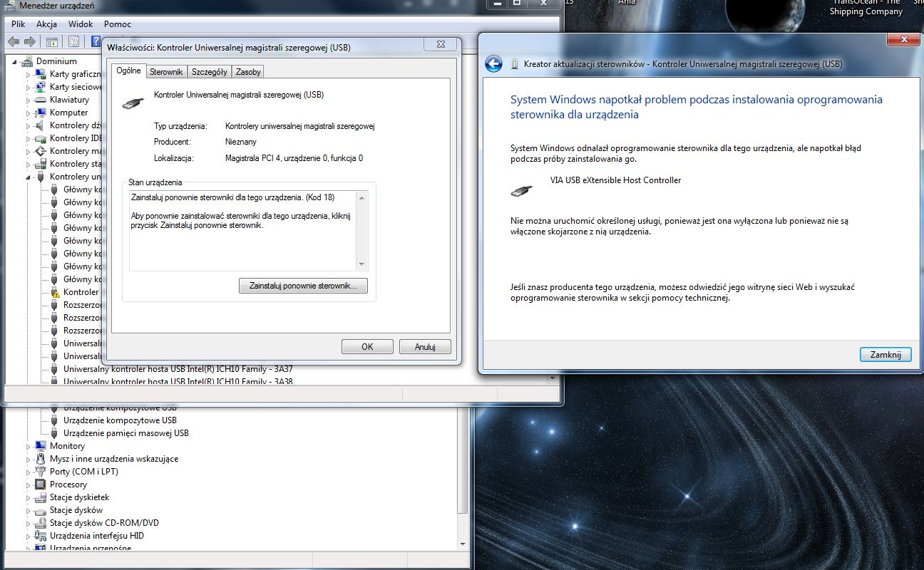The image size is (924, 570).
Task: Click the device status box scroll-up arrow
Action: pos(361,197)
